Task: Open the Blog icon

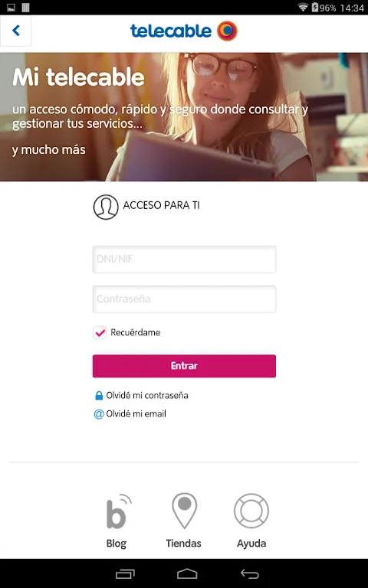Action: 117,511
